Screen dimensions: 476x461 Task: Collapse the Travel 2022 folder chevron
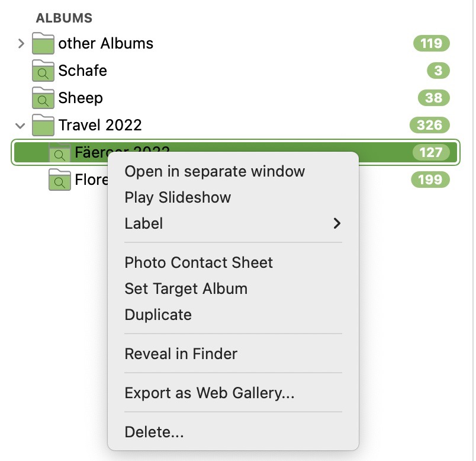point(21,126)
